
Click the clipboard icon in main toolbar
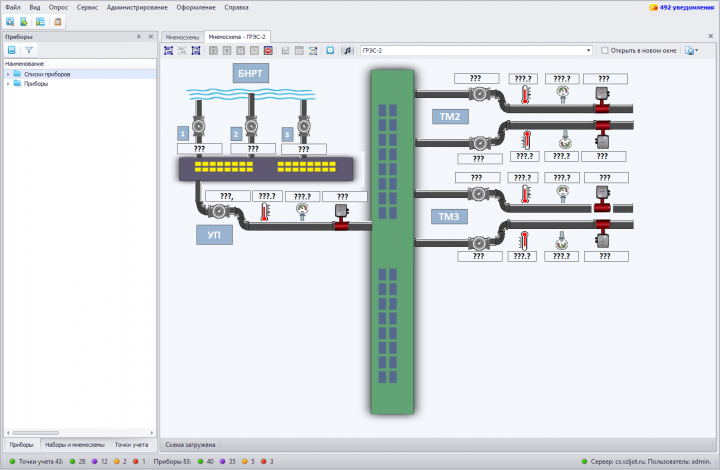tap(58, 22)
